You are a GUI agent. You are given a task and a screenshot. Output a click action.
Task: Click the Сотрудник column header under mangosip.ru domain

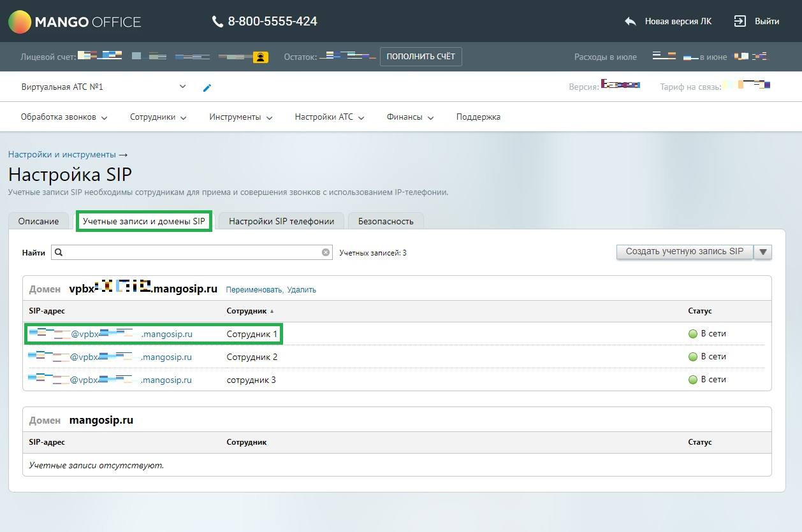[x=247, y=442]
